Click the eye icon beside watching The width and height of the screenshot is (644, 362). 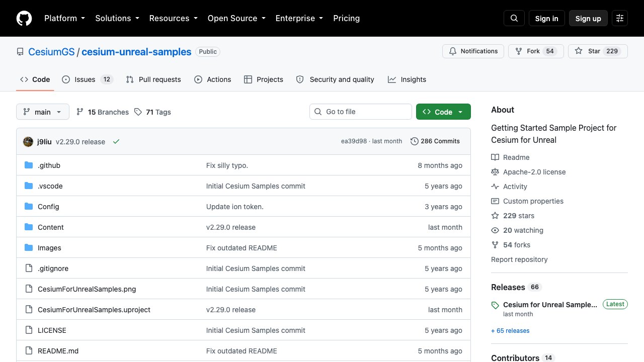(x=495, y=230)
